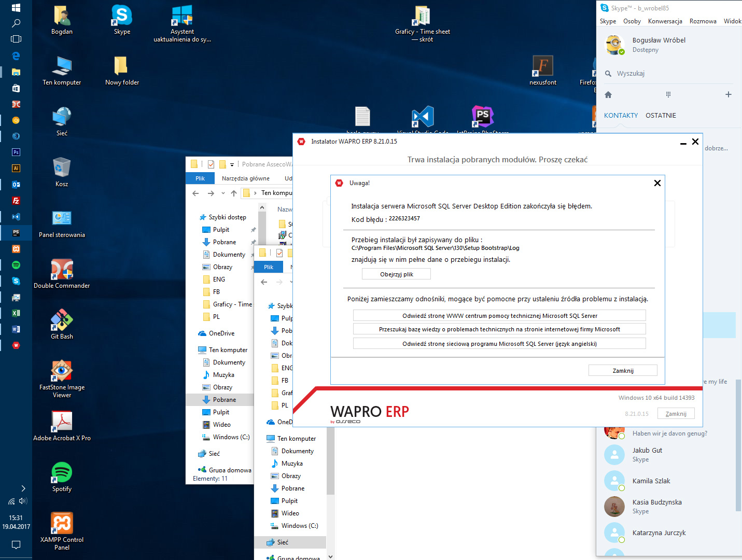Open the Skype dial pad
This screenshot has width=742, height=560.
coord(668,94)
